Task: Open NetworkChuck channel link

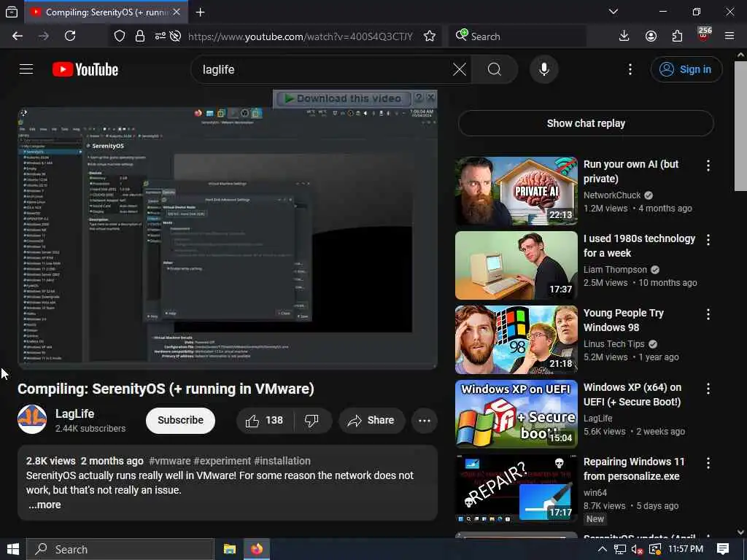Action: (612, 195)
